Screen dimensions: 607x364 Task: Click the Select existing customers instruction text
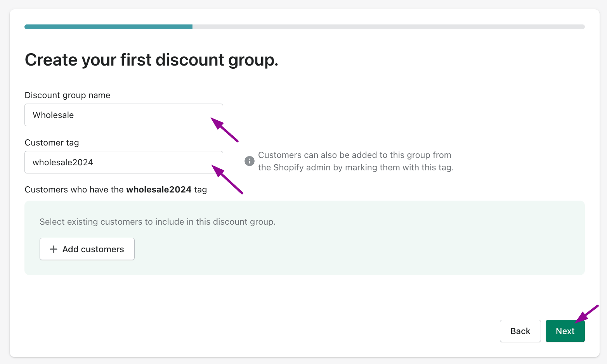tap(158, 222)
